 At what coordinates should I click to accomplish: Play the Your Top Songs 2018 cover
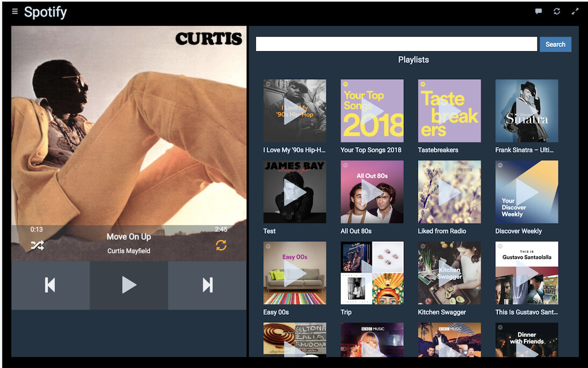click(x=372, y=110)
